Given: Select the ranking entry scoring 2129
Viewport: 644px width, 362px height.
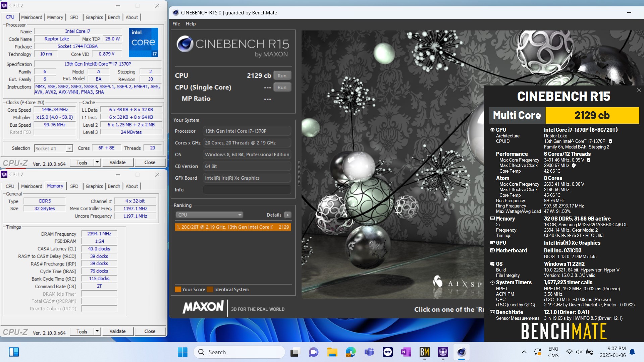Looking at the screenshot, I should [x=233, y=227].
